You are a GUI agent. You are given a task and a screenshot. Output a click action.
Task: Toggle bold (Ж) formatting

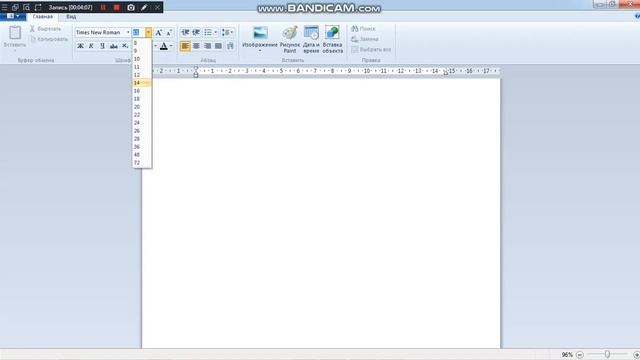(80, 46)
